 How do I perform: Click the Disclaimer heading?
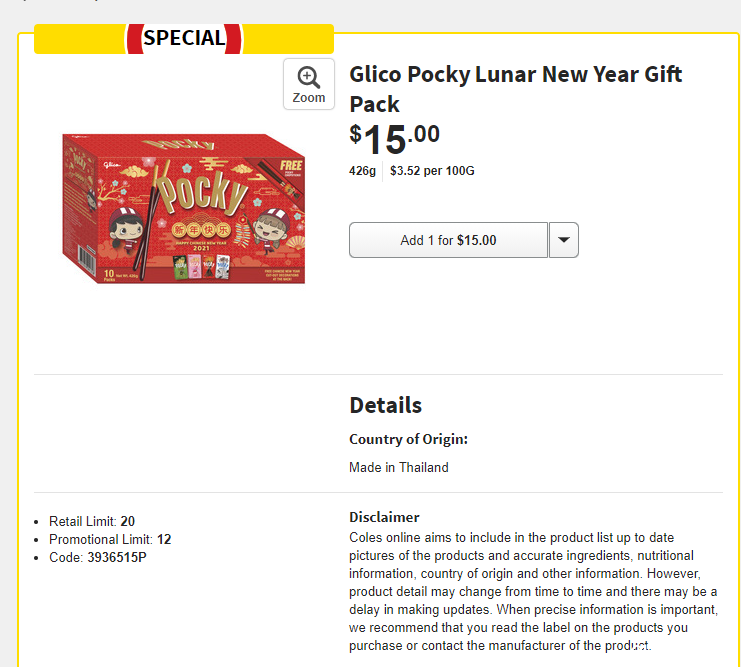(384, 517)
